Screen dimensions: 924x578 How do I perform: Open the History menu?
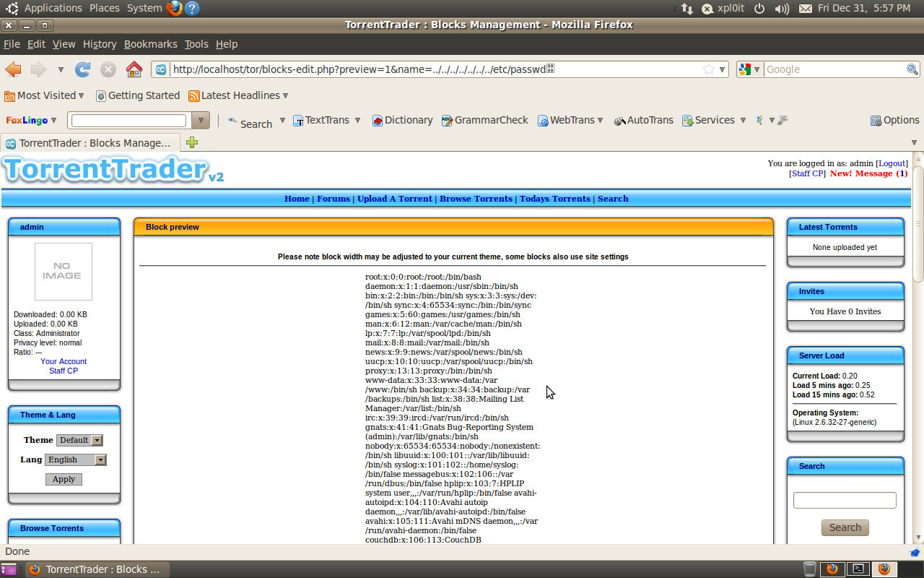tap(100, 44)
